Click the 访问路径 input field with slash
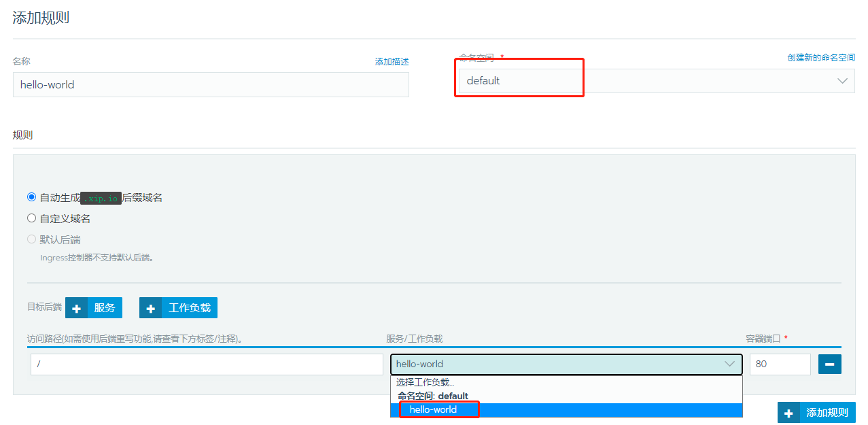The image size is (868, 425). (x=207, y=364)
